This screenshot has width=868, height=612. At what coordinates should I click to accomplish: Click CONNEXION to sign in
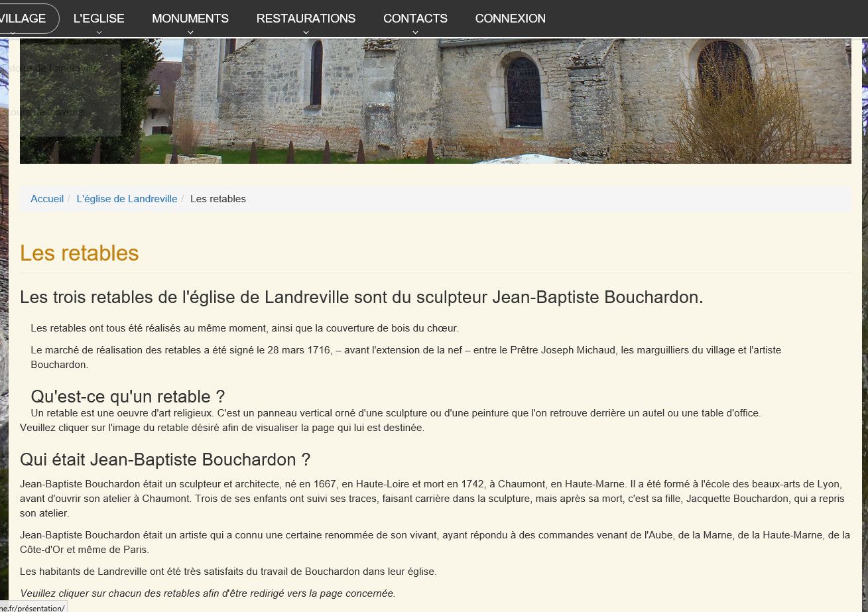(x=510, y=18)
